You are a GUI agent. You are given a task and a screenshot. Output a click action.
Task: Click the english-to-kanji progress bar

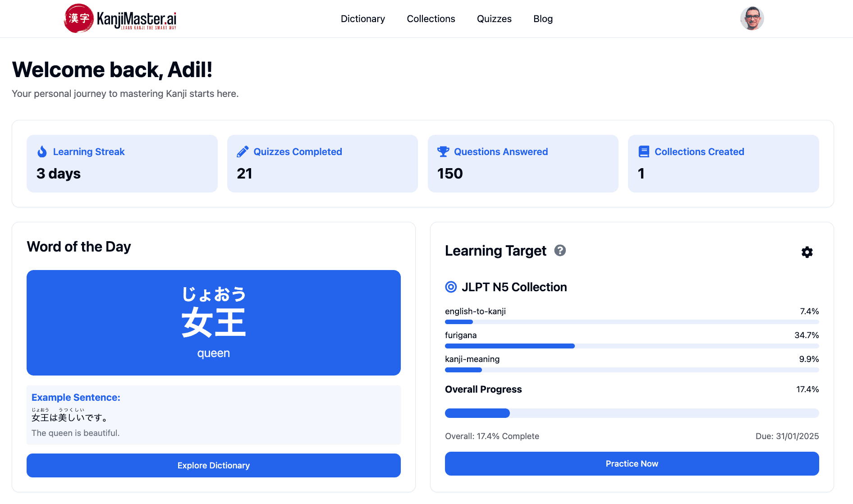pyautogui.click(x=632, y=322)
